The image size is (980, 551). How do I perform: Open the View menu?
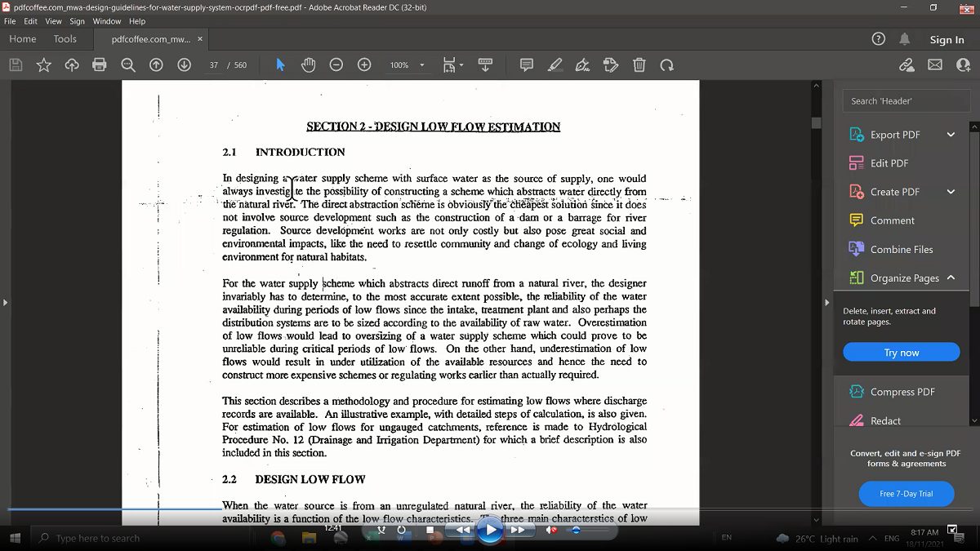[x=53, y=21]
